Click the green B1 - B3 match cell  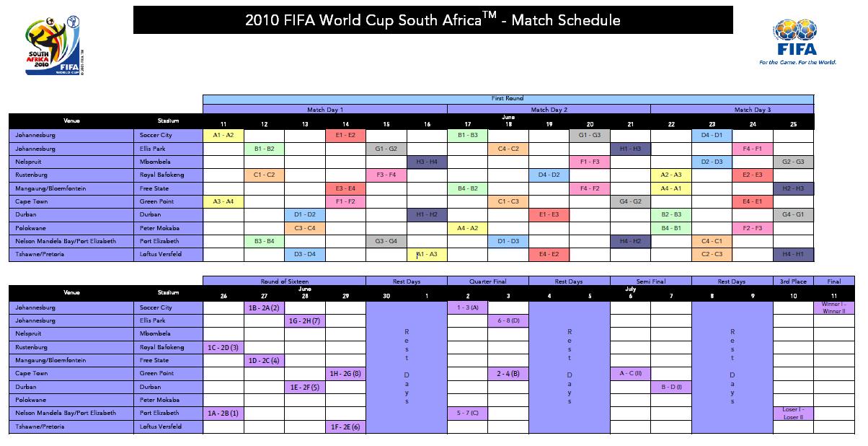(x=467, y=135)
